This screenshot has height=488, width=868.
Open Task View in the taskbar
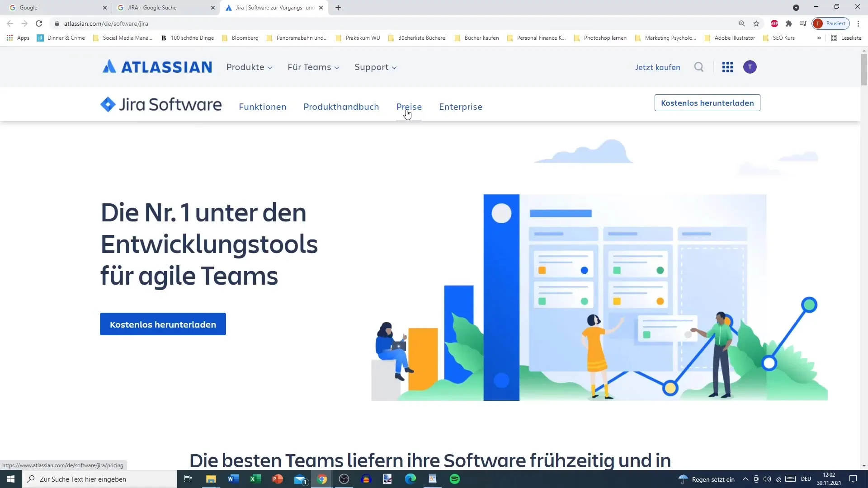pos(188,479)
